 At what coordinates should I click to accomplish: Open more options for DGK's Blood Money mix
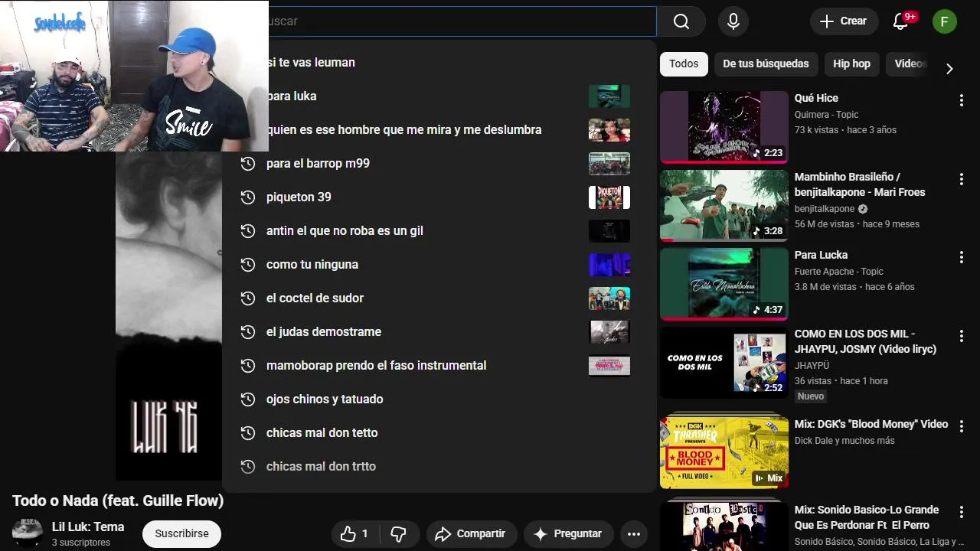pyautogui.click(x=961, y=426)
